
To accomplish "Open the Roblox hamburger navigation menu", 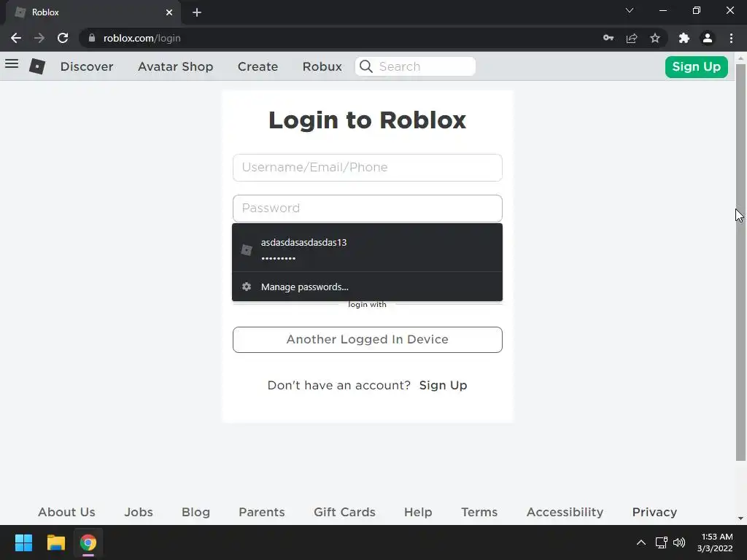I will 12,64.
